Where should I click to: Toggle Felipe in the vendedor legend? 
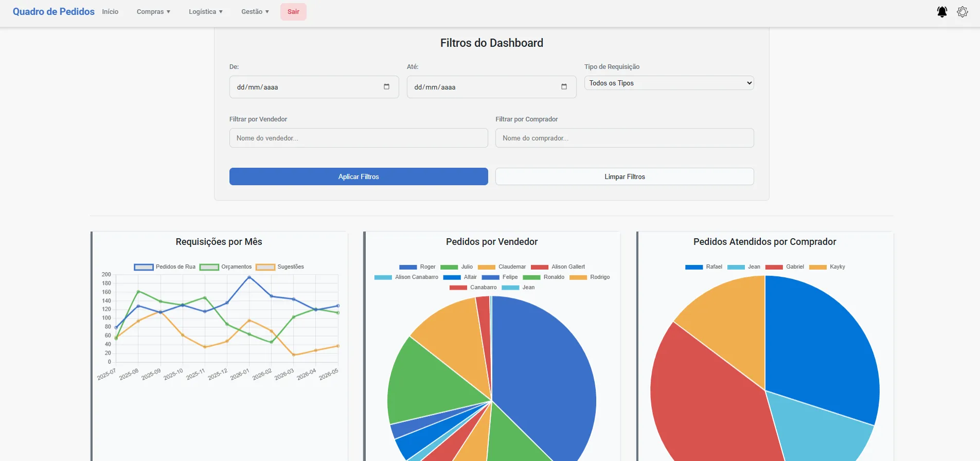tap(500, 277)
